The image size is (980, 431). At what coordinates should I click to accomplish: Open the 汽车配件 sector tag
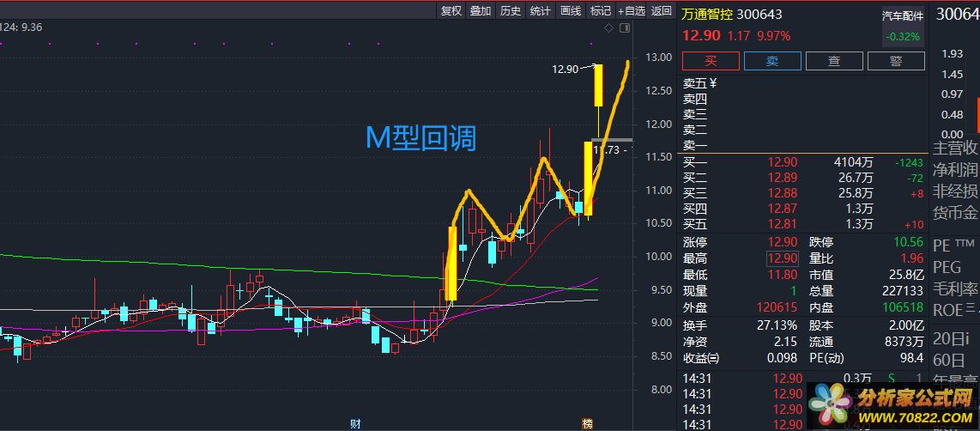903,15
